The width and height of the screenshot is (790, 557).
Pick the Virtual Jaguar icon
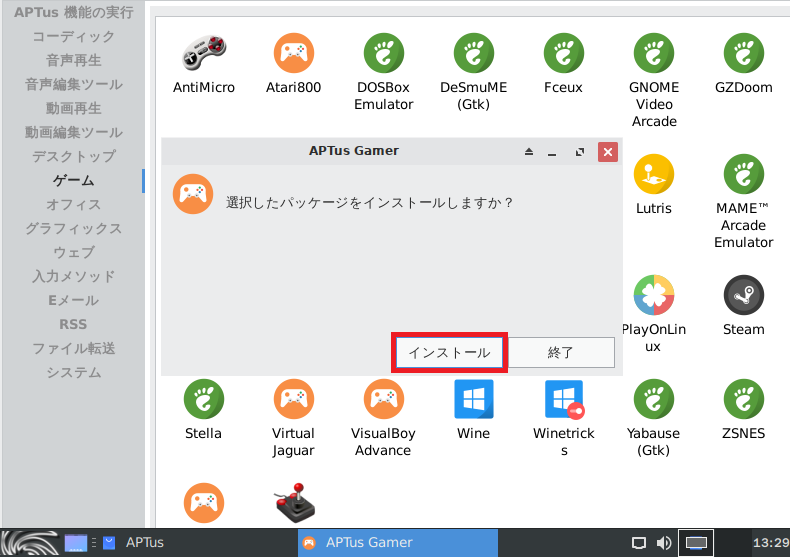click(x=294, y=399)
